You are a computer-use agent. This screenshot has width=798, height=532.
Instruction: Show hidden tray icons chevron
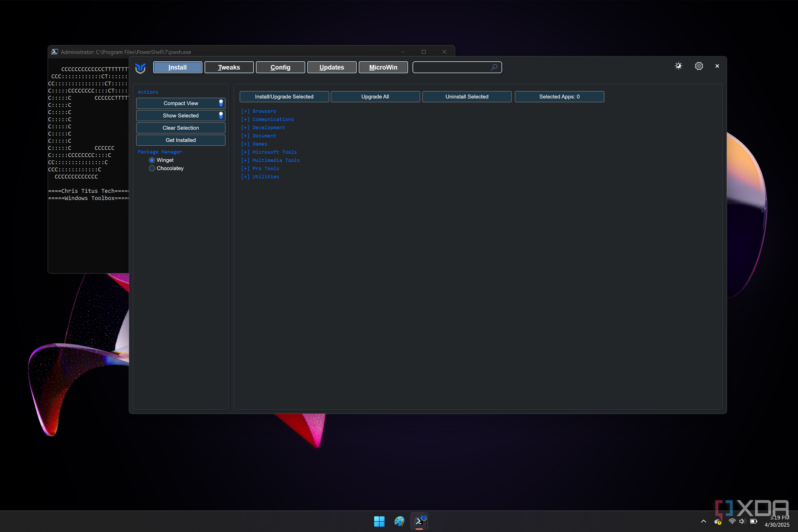point(703,521)
